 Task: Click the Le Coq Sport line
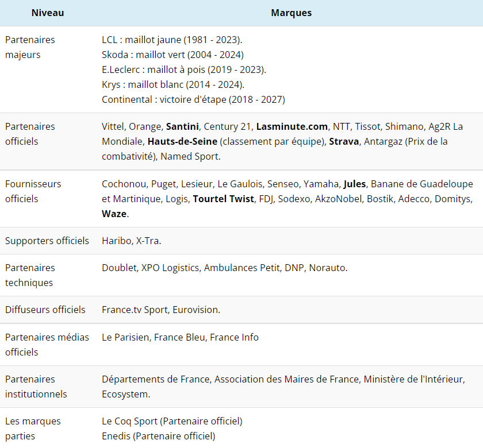tap(172, 421)
